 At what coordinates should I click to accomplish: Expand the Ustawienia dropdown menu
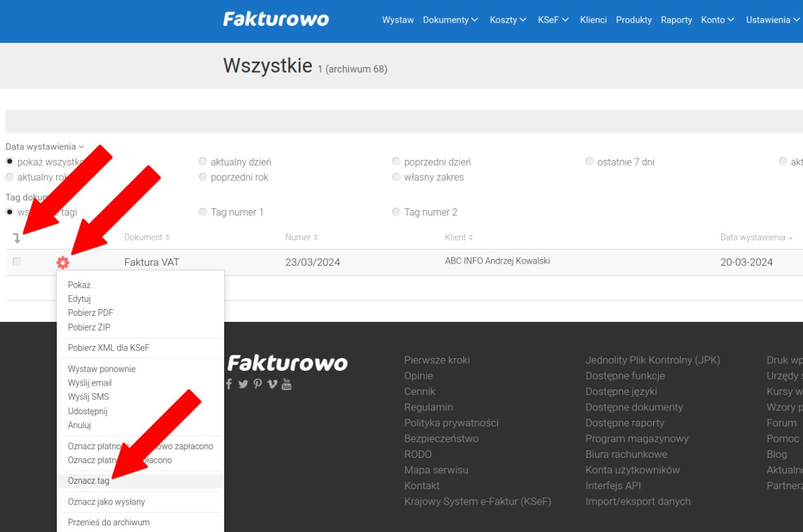(x=773, y=20)
